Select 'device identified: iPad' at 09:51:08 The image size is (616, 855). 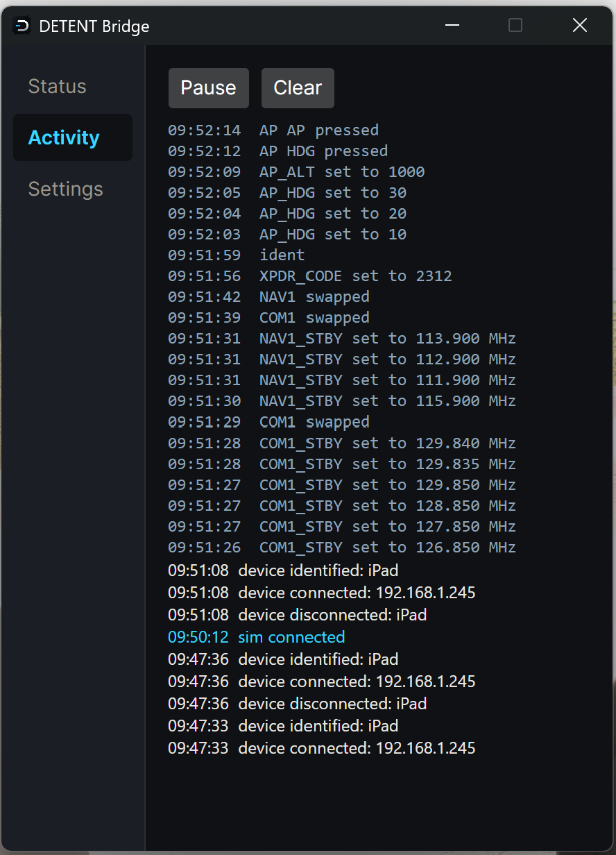click(283, 570)
